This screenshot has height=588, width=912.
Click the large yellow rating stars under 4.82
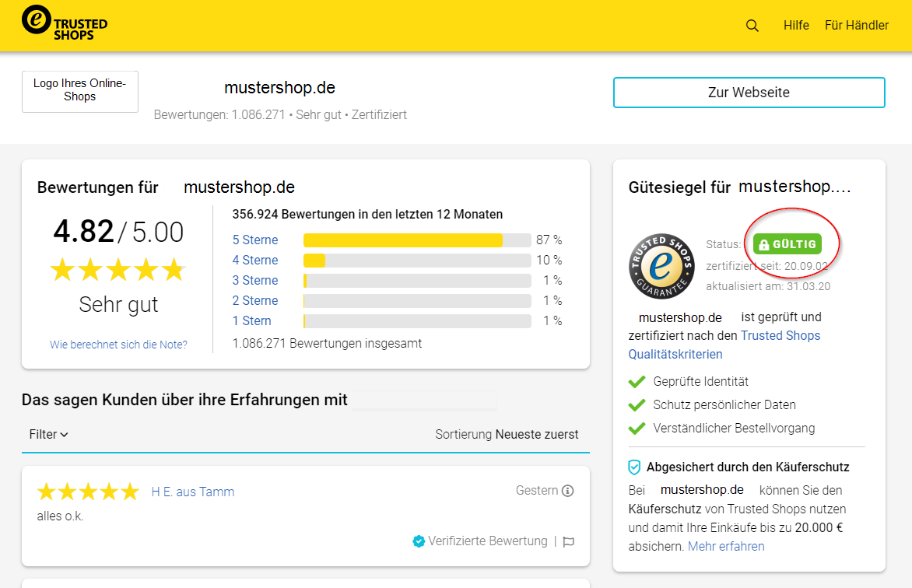click(118, 271)
